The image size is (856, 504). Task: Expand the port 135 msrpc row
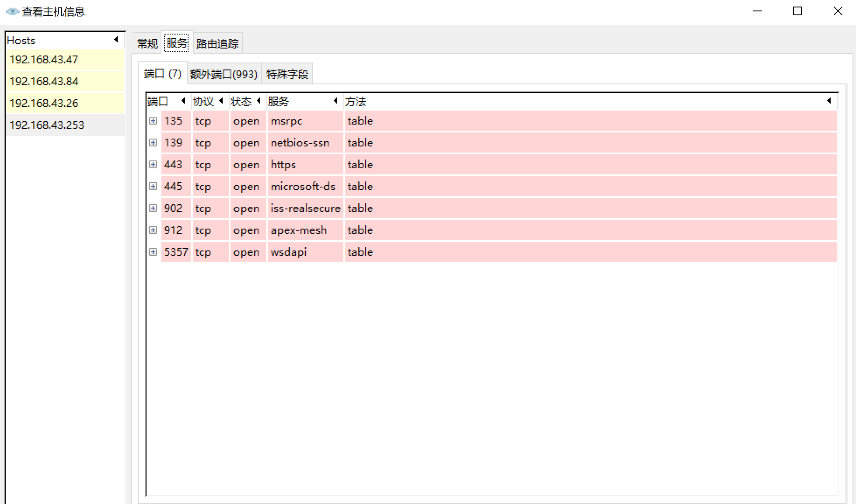(x=153, y=121)
